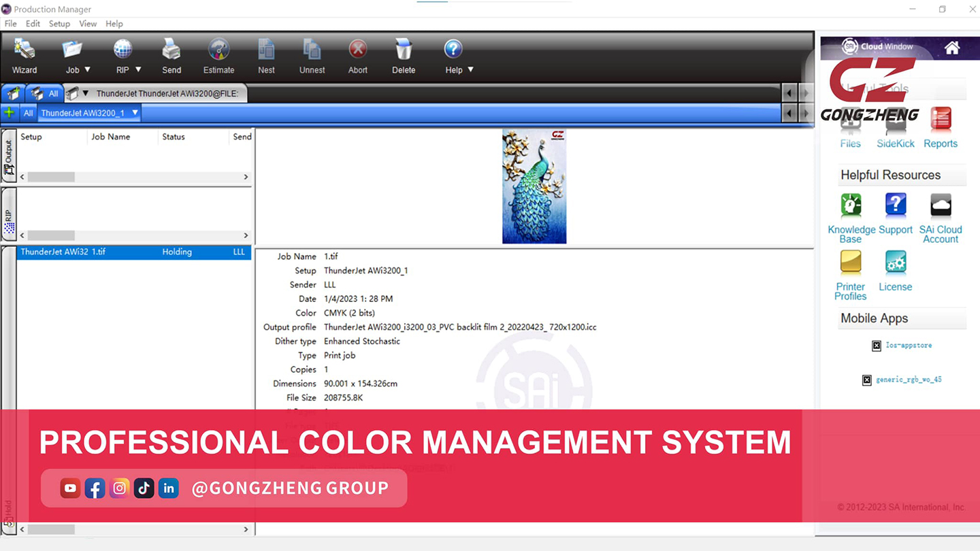
Task: Go to Cloud Window home
Action: (x=952, y=48)
